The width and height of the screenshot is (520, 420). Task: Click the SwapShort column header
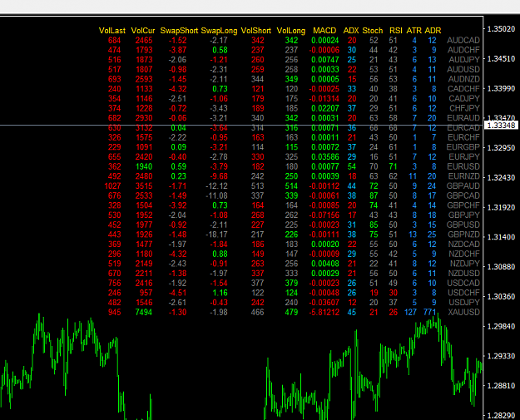tap(179, 31)
